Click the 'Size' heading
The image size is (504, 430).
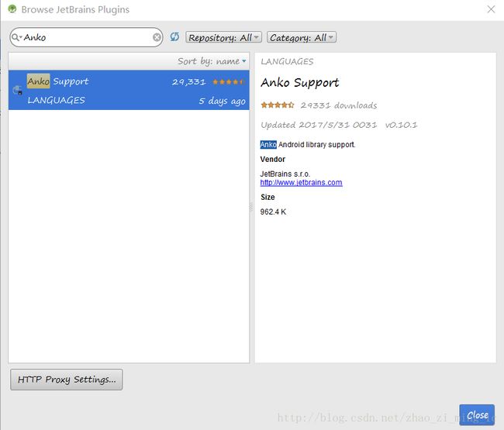click(x=268, y=197)
